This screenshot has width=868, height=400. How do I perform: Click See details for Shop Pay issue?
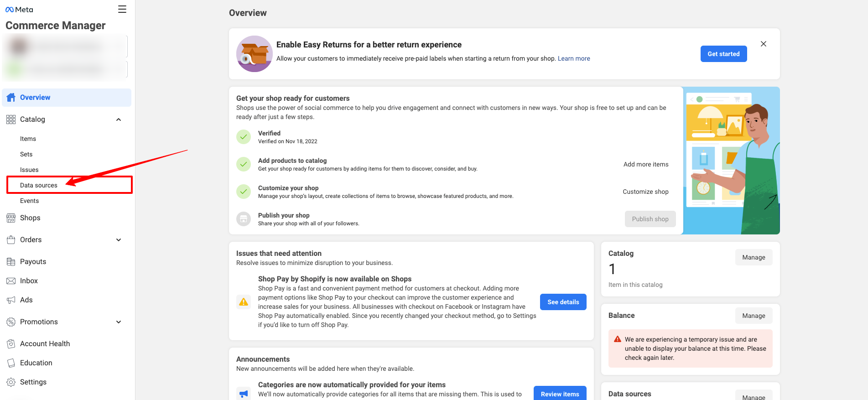(x=563, y=302)
